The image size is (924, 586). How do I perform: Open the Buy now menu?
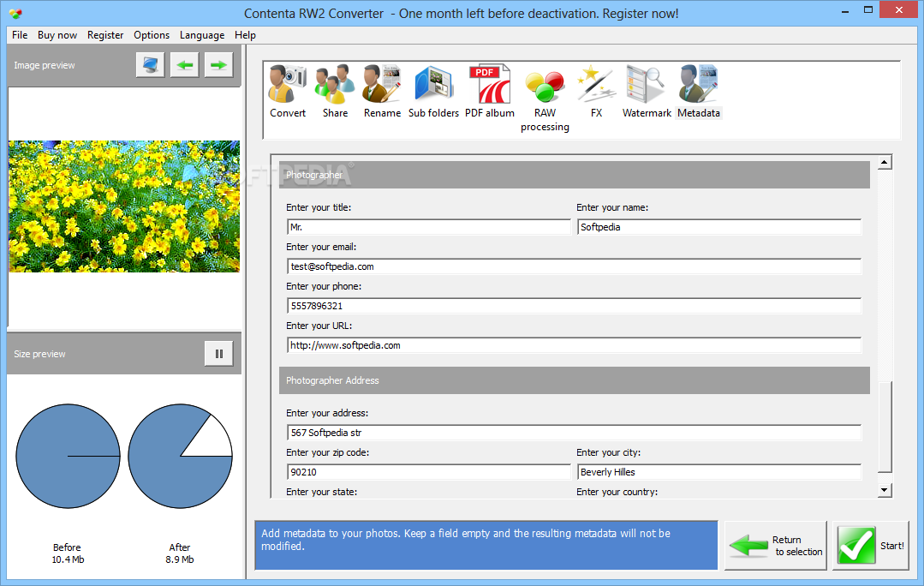[57, 35]
